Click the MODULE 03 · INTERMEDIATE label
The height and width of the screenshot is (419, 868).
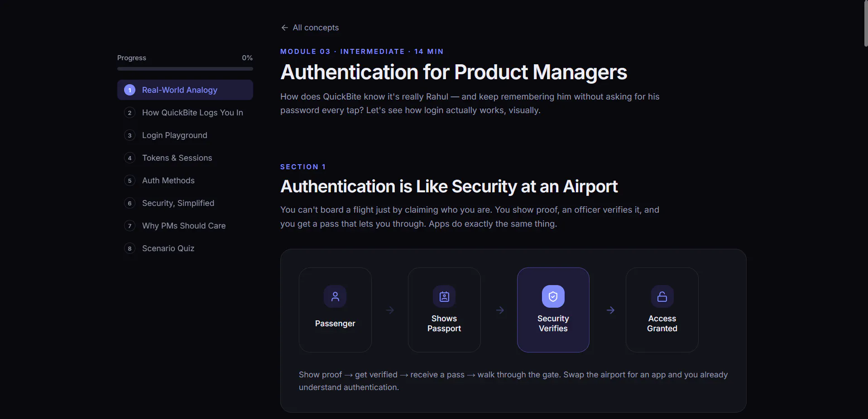click(x=362, y=52)
